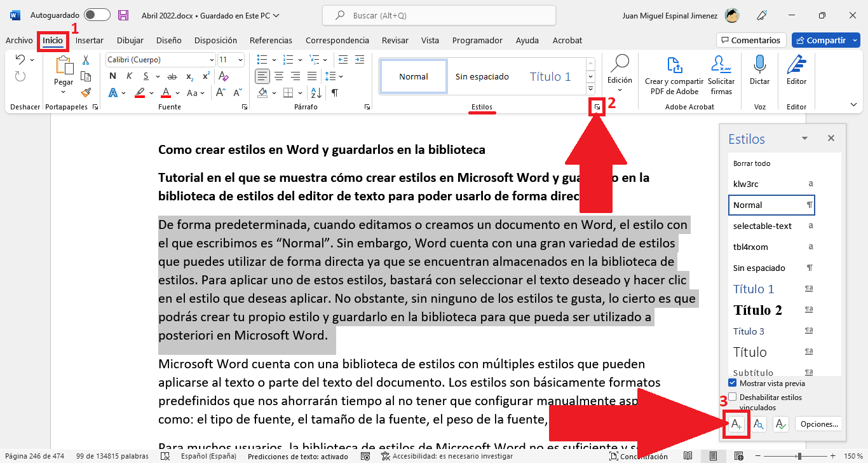Image resolution: width=868 pixels, height=463 pixels.
Task: Align text to the right
Action: (295, 76)
